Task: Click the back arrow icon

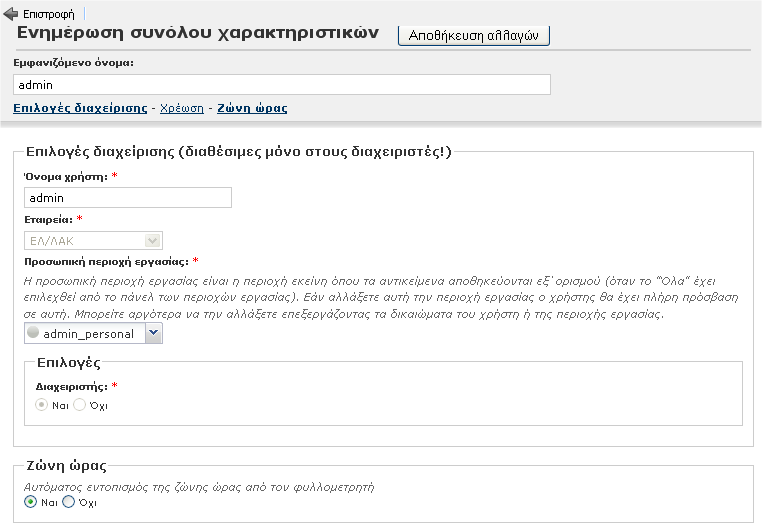Action: coord(11,14)
